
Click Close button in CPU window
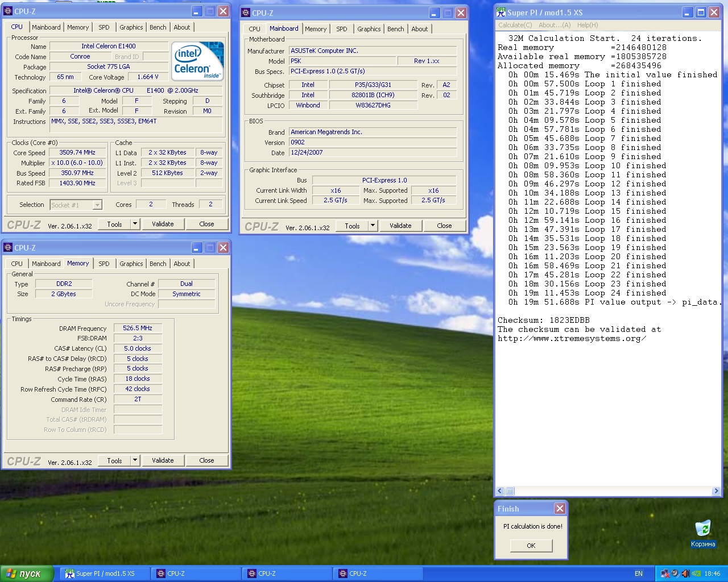206,224
